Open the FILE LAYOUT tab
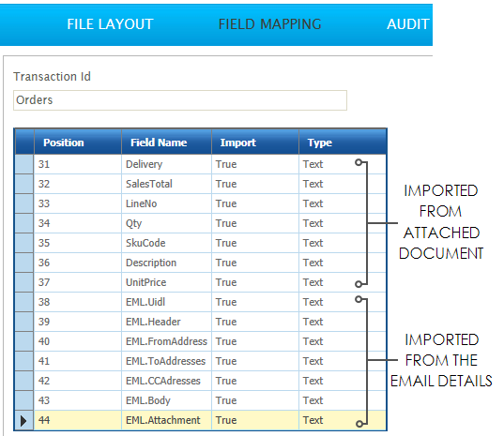 point(110,24)
